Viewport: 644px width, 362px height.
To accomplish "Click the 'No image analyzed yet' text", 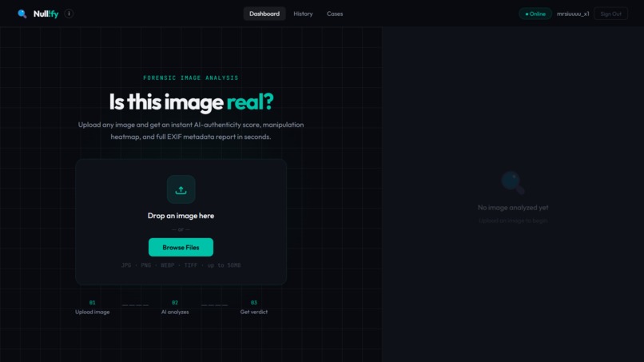I will click(x=513, y=208).
